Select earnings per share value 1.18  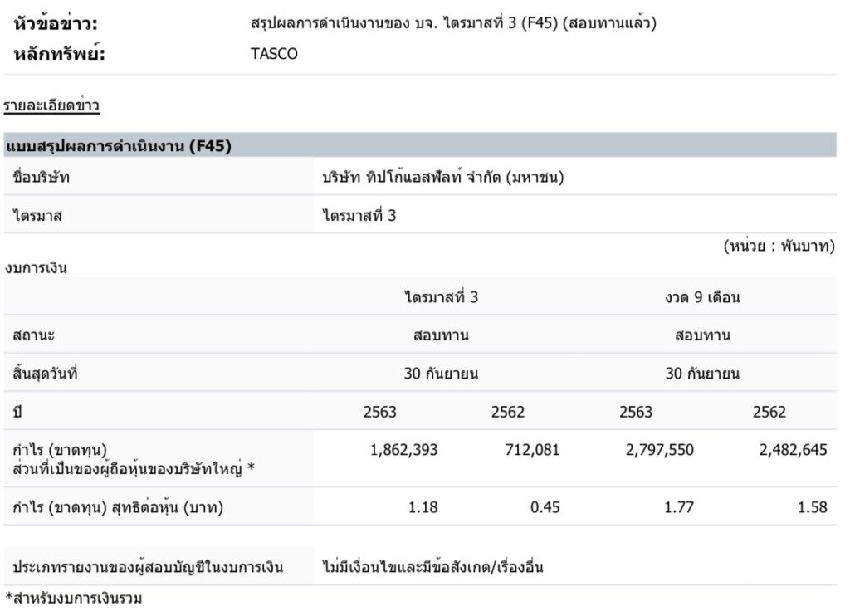tap(424, 506)
